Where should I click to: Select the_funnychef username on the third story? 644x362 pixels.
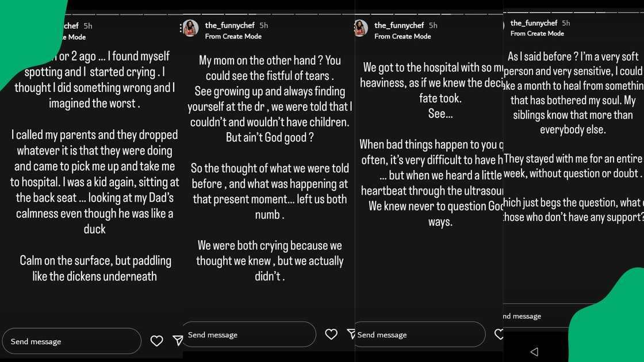tap(399, 25)
